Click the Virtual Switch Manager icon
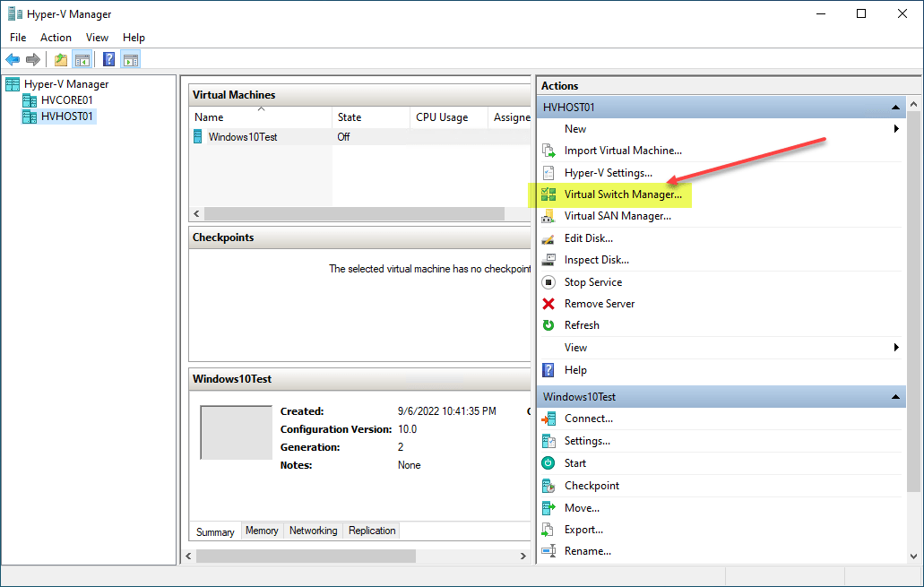This screenshot has width=924, height=587. pos(548,194)
